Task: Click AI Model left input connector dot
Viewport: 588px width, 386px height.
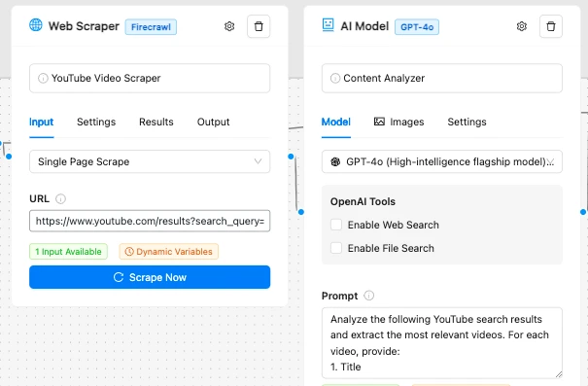Action: point(300,212)
